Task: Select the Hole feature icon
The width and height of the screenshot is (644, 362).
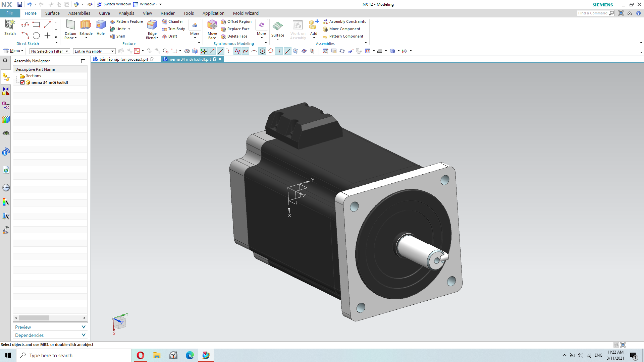Action: [101, 25]
